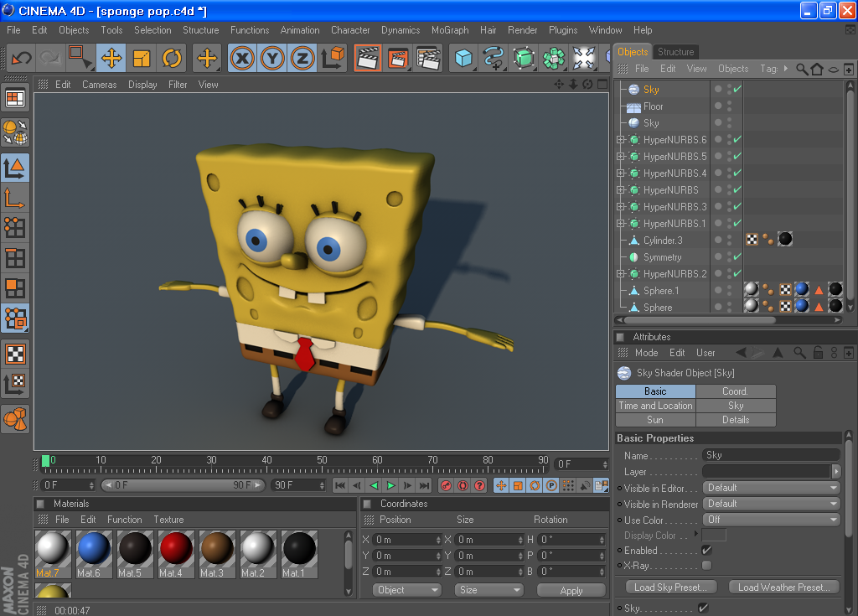This screenshot has width=858, height=616.
Task: Click the green array modeling icon
Action: pos(553,58)
